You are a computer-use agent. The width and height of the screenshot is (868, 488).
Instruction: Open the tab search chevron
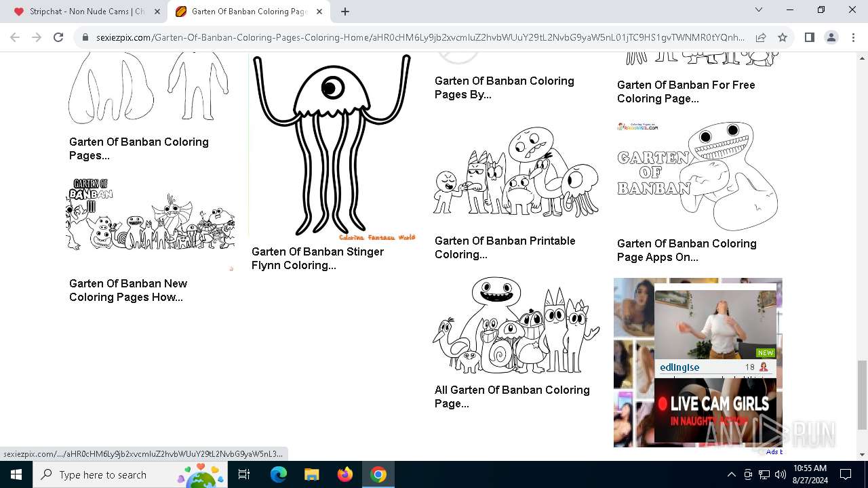point(759,9)
